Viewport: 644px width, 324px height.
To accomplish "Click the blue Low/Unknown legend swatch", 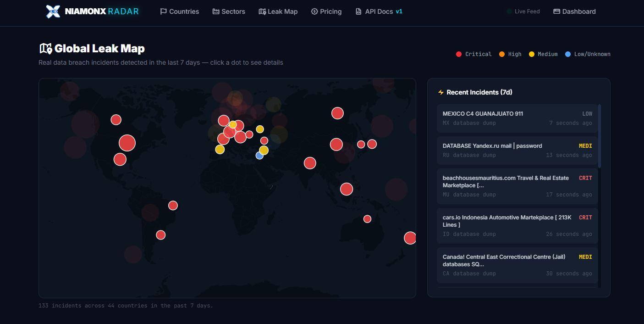I will pyautogui.click(x=568, y=54).
